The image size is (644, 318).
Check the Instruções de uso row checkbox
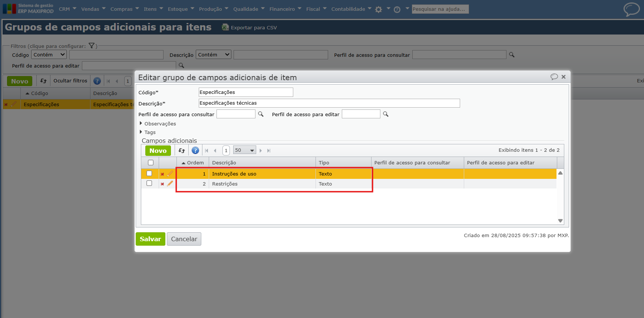point(149,173)
